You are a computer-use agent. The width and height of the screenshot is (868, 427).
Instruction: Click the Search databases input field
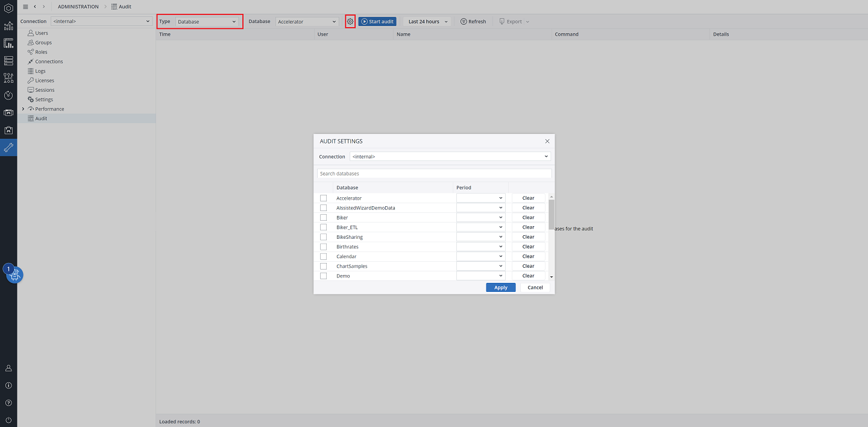pos(434,174)
